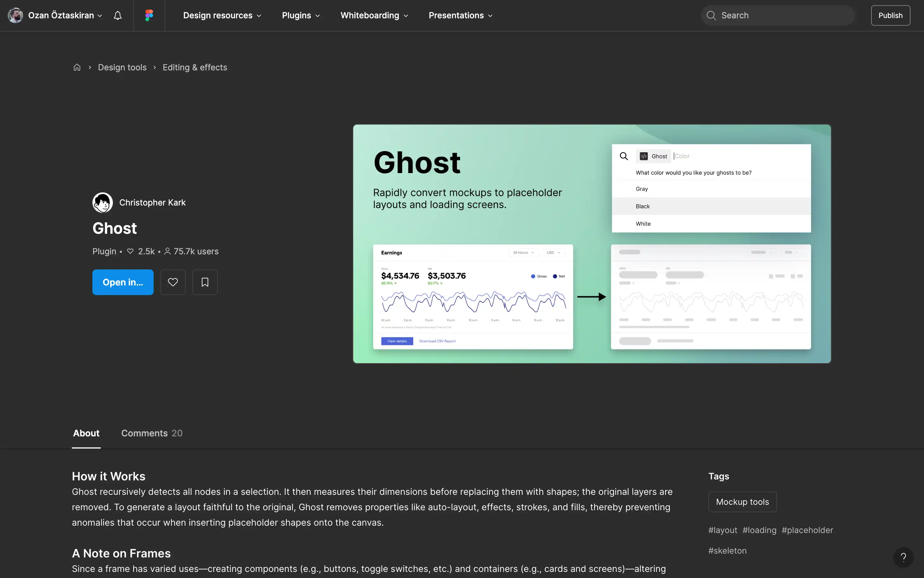
Task: Click the #layout hashtag
Action: coord(723,530)
